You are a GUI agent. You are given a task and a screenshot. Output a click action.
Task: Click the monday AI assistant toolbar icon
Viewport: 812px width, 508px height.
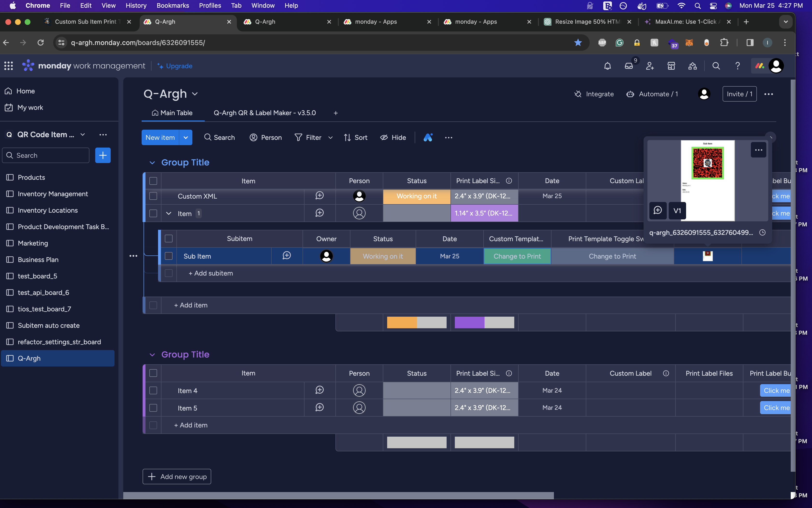tap(428, 137)
